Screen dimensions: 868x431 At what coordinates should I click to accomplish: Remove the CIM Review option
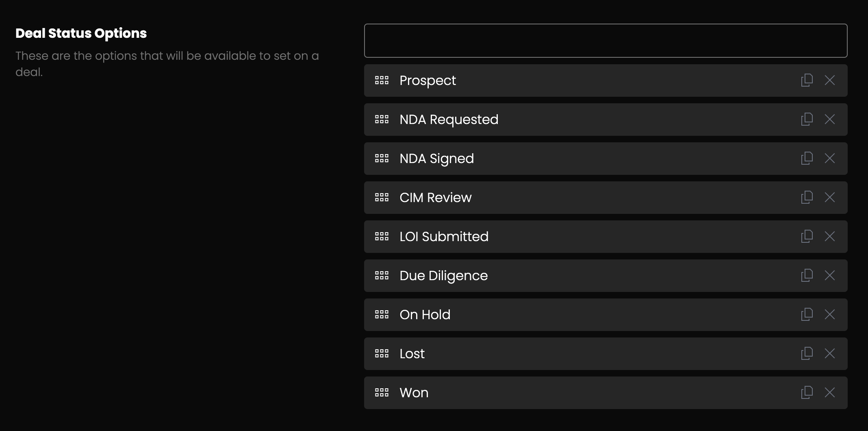tap(829, 197)
